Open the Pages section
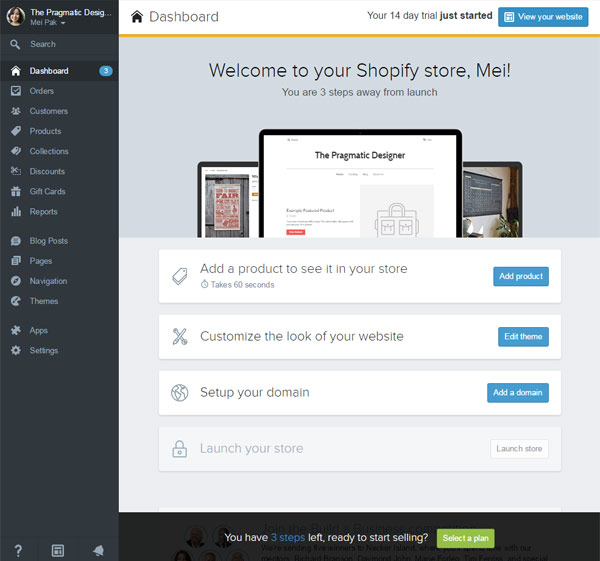This screenshot has height=561, width=600. pos(41,261)
